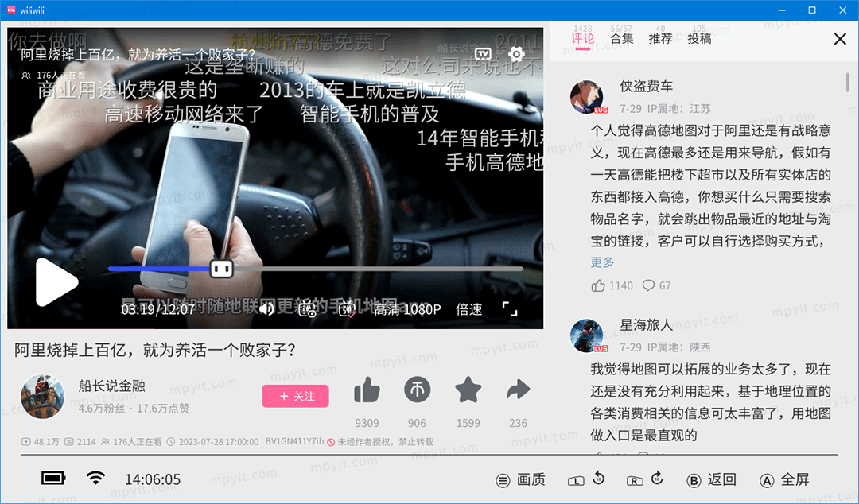This screenshot has height=504, width=859.
Task: Like the video with thumbs-up icon
Action: tap(367, 390)
